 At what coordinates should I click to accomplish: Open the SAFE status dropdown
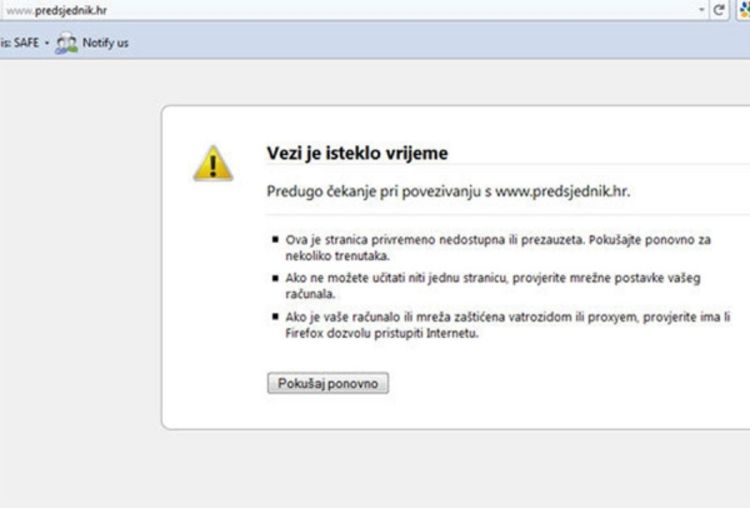47,43
